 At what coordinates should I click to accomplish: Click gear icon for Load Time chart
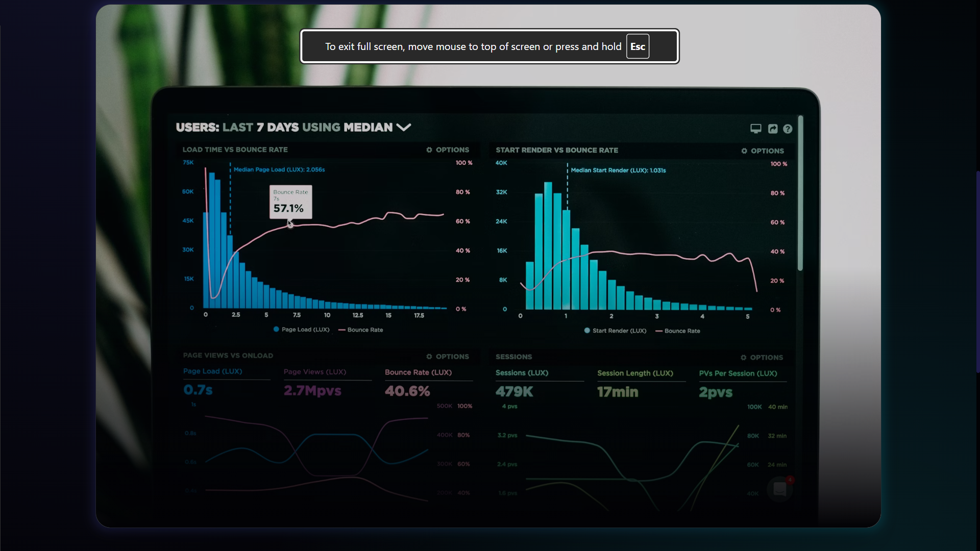(429, 150)
